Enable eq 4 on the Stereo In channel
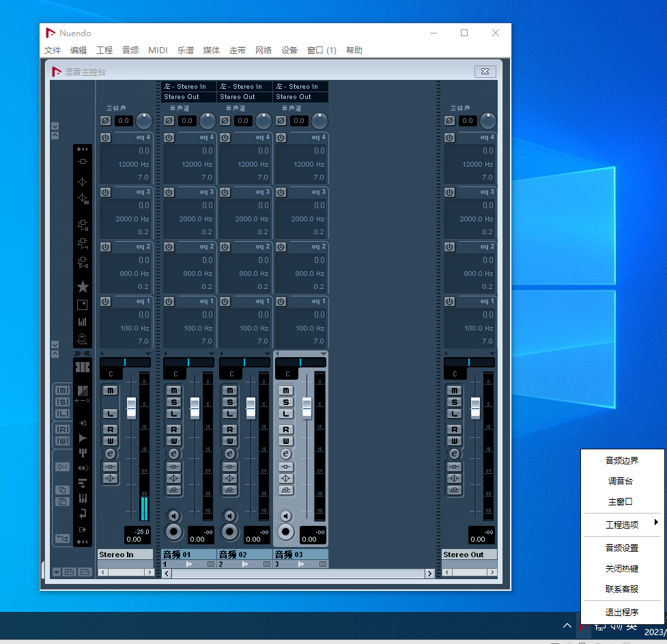The width and height of the screenshot is (667, 644). click(x=106, y=137)
